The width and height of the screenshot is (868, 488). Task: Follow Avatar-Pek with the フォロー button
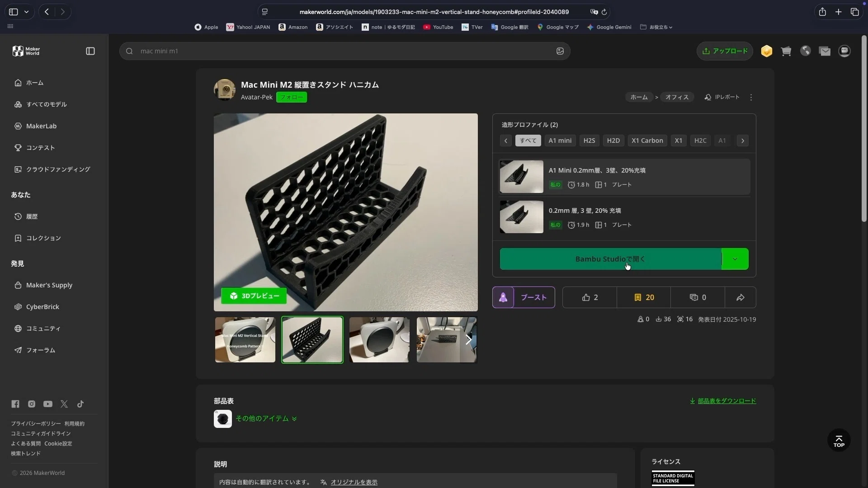click(292, 97)
